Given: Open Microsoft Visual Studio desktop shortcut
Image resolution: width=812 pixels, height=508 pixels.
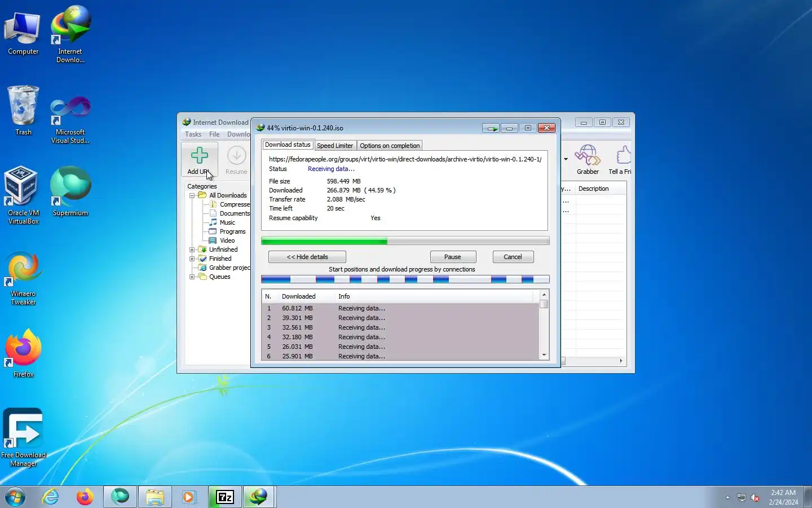Looking at the screenshot, I should pos(70,120).
